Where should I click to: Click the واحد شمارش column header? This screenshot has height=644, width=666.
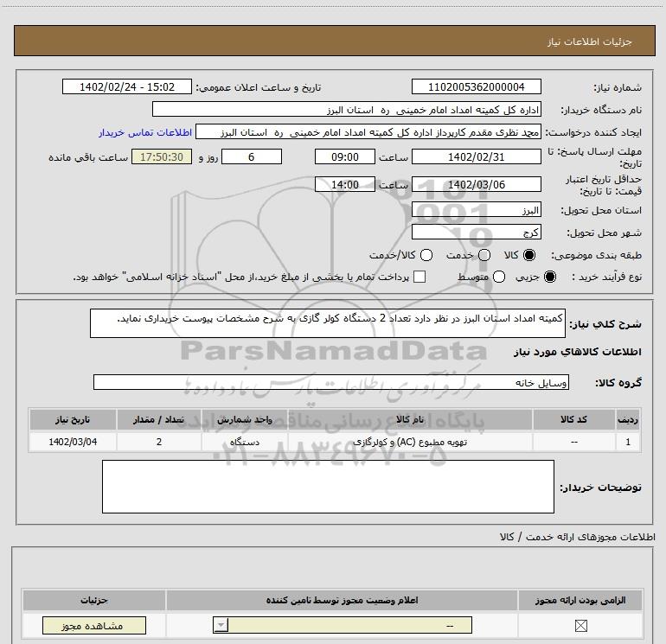coord(245,419)
